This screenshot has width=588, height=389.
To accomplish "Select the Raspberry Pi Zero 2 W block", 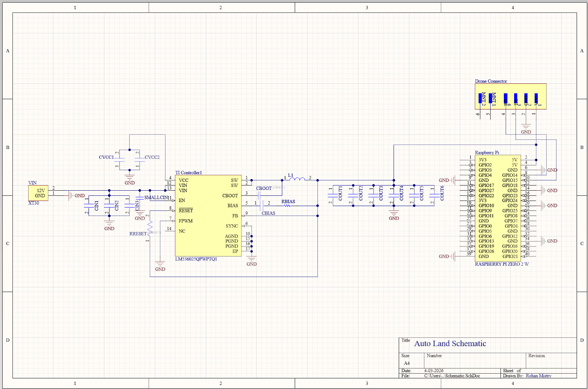I will click(x=498, y=208).
